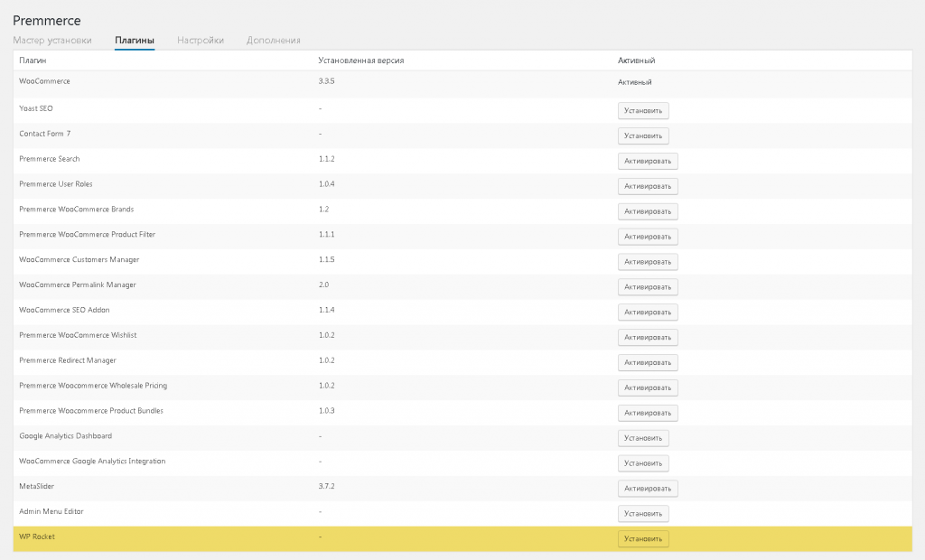Activate Premmerce WooCommerce Product Filter

point(648,237)
